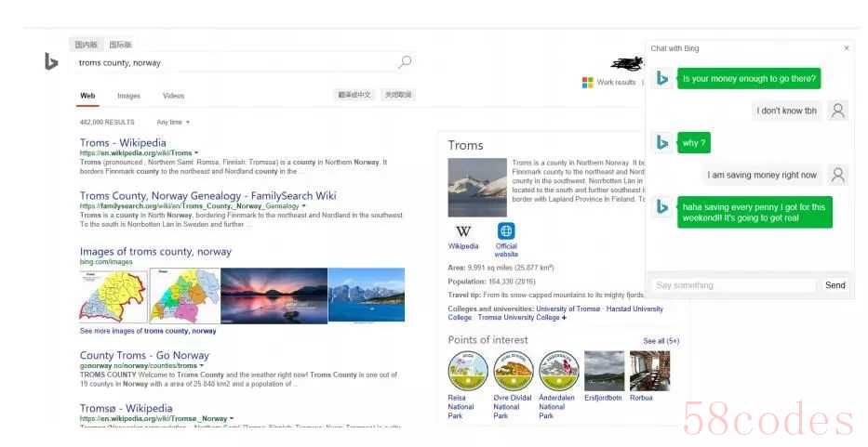
Task: Switch to the Images tab
Action: tap(128, 96)
